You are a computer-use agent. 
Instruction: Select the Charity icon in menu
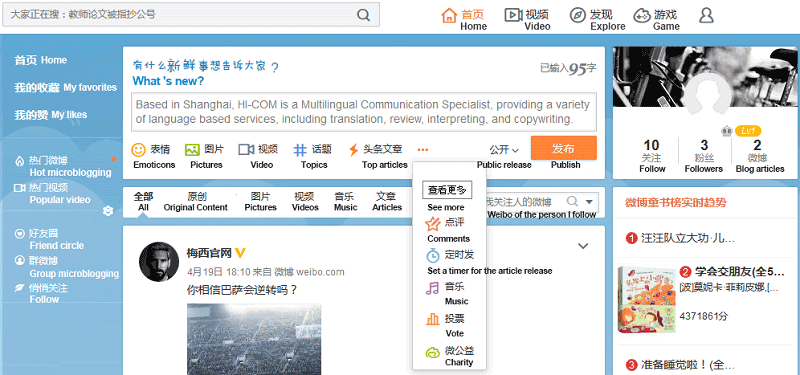point(433,352)
